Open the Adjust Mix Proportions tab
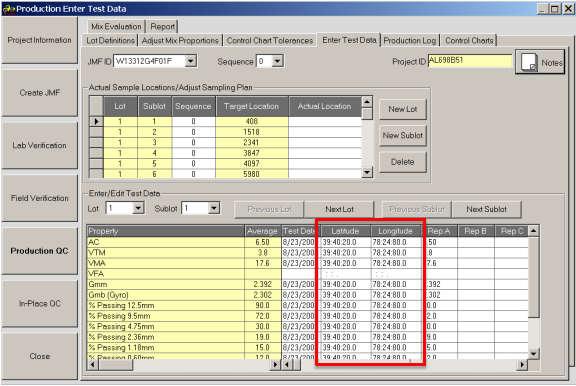This screenshot has height=386, width=576. (x=180, y=40)
